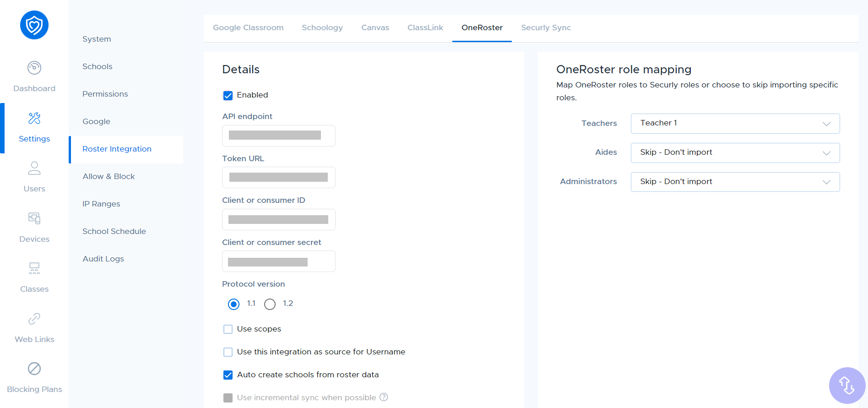Viewport: 868px width, 408px height.
Task: Open the Users person icon
Action: [x=34, y=168]
